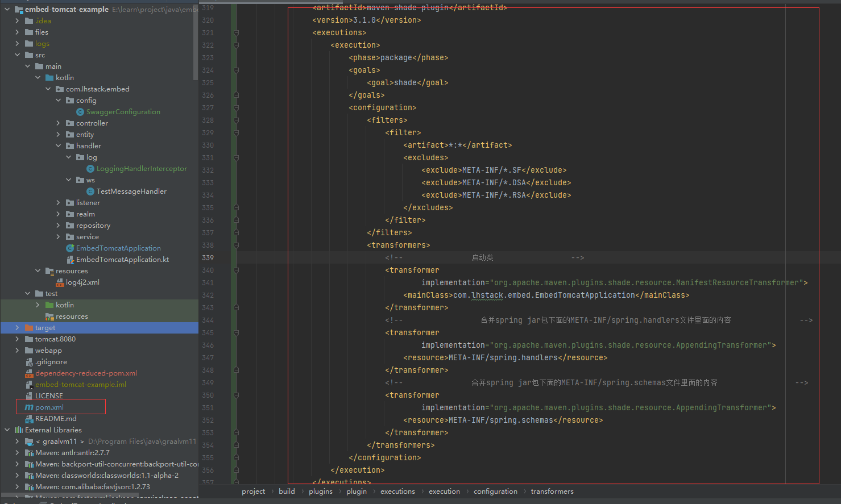Click the log4j2.xml file icon
The height and width of the screenshot is (504, 841).
pos(60,282)
